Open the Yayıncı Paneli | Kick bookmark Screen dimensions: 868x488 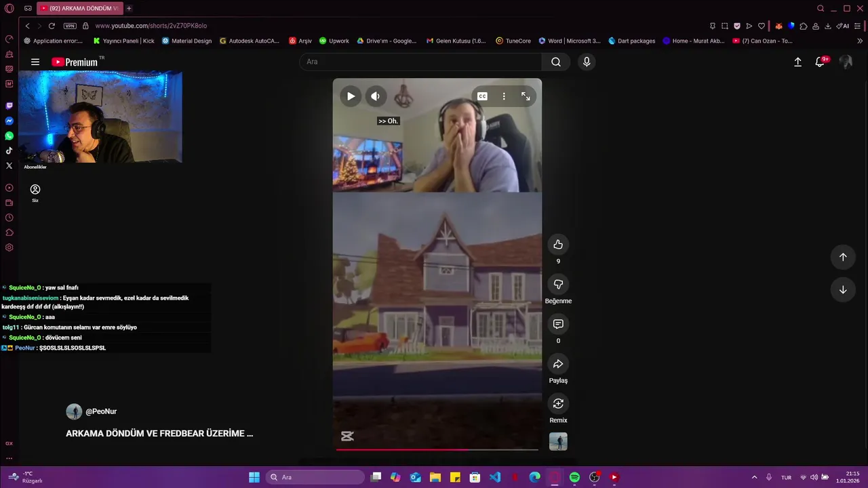pos(124,41)
